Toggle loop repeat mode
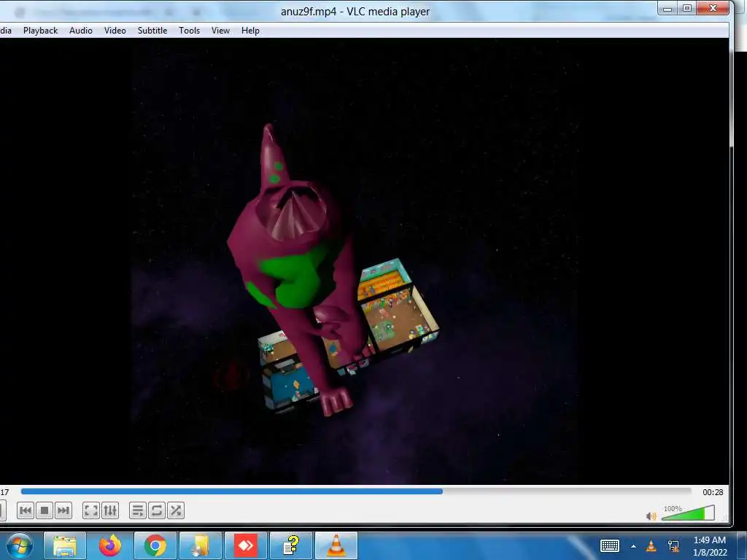The height and width of the screenshot is (560, 747). click(x=157, y=511)
